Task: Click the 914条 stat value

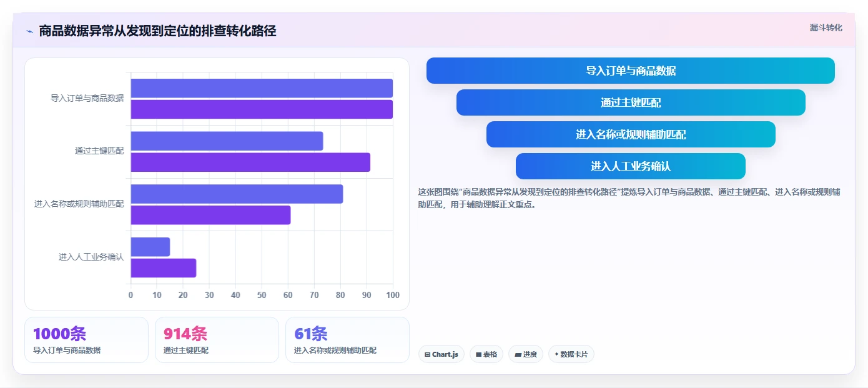Action: (185, 334)
